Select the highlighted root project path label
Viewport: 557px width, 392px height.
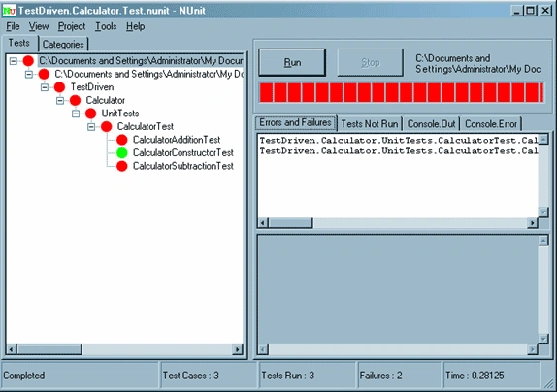(141, 61)
